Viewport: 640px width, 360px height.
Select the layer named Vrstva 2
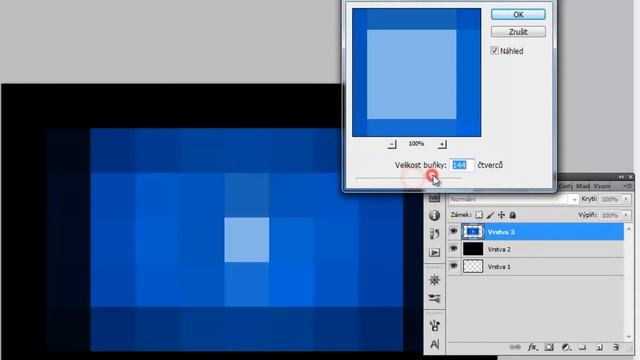pyautogui.click(x=499, y=249)
